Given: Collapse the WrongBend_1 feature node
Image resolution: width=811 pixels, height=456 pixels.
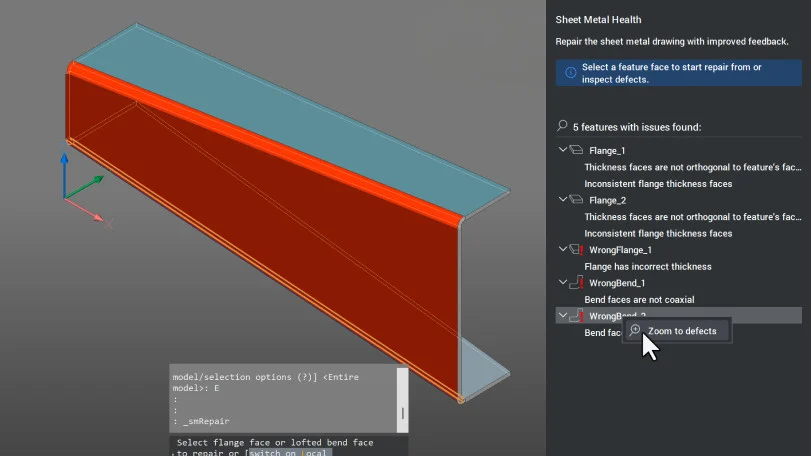Looking at the screenshot, I should click(563, 282).
